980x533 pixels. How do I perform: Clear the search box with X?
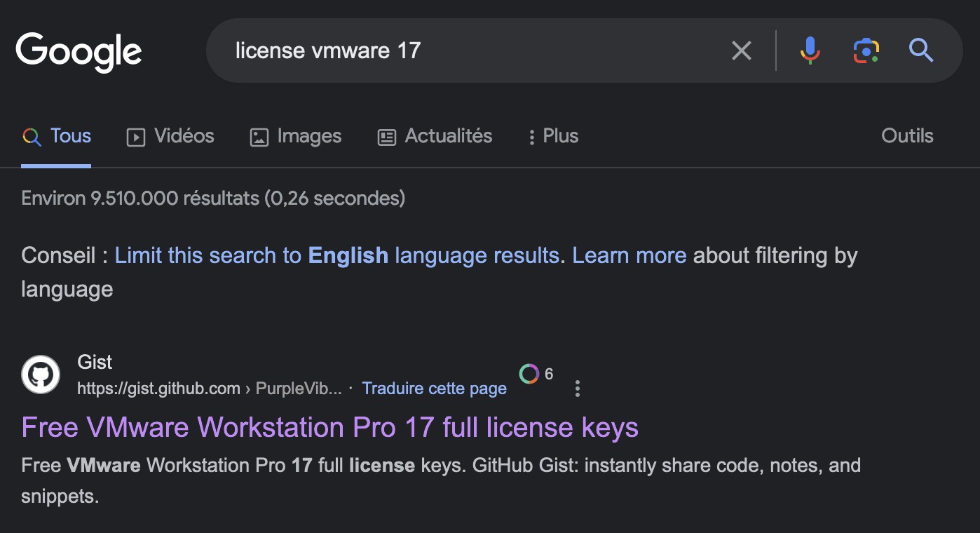click(x=741, y=50)
